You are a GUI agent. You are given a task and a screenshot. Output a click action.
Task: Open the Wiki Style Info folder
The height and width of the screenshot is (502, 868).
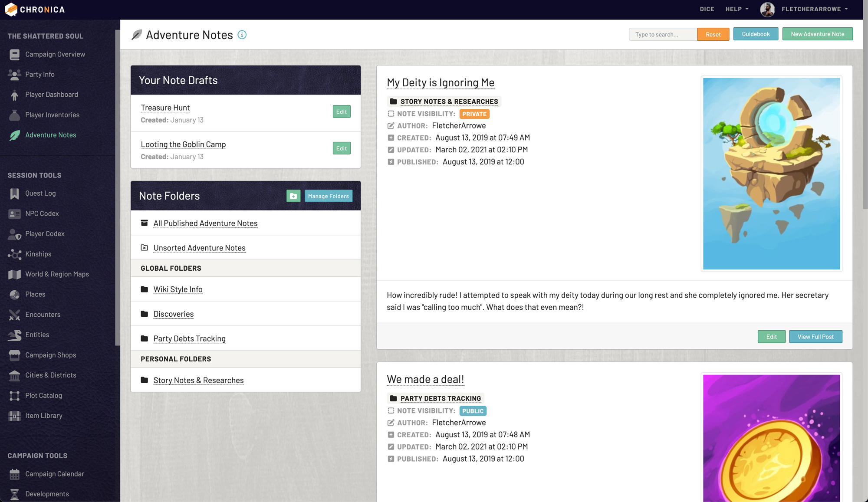click(x=178, y=289)
